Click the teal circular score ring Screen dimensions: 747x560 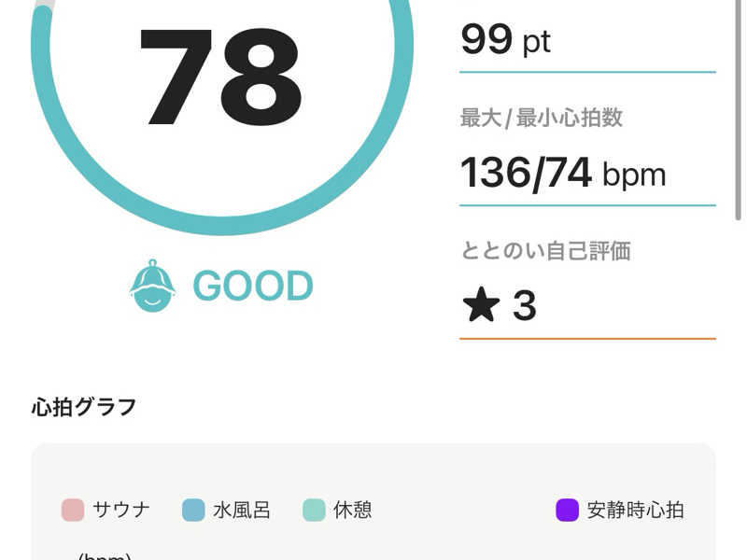click(222, 225)
